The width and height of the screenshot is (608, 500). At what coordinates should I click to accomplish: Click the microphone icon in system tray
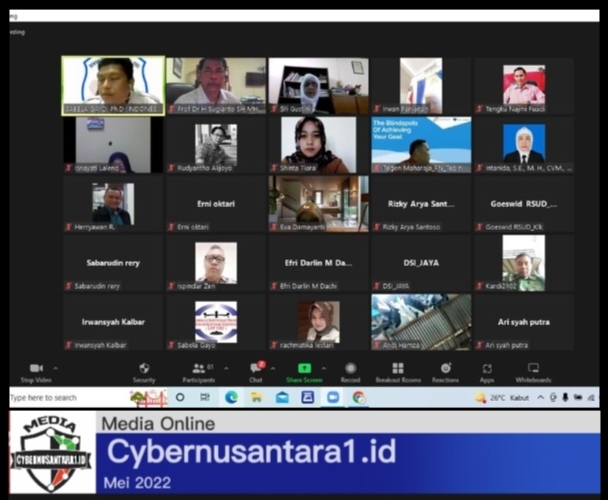click(565, 397)
